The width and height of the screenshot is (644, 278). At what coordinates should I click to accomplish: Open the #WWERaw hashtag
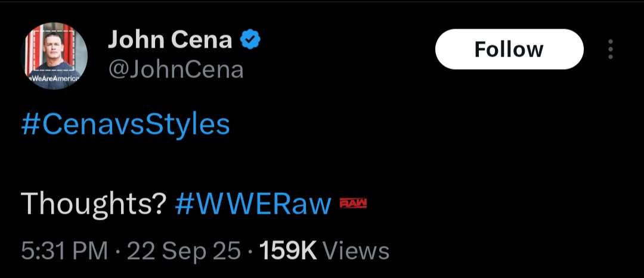[x=253, y=205]
